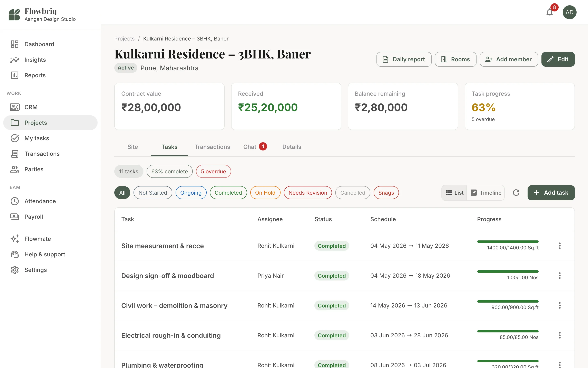
Task: Open Payroll in the sidebar
Action: point(50,217)
